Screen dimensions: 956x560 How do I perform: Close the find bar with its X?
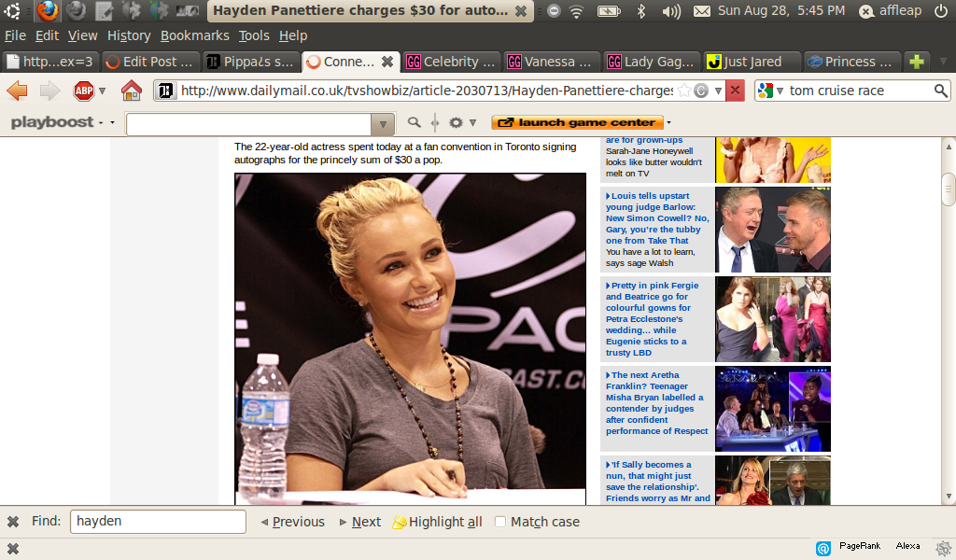13,522
